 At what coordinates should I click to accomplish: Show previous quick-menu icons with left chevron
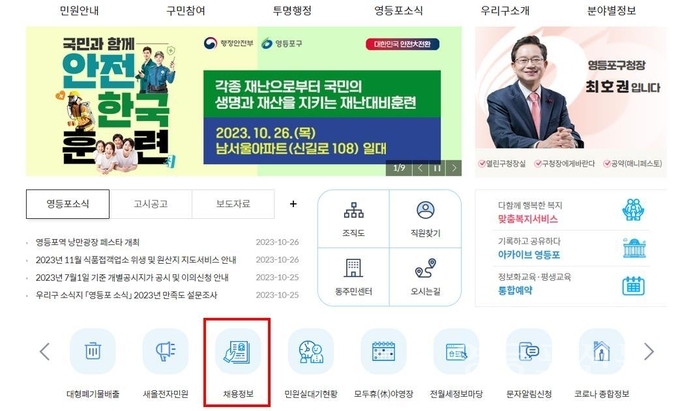coord(45,352)
